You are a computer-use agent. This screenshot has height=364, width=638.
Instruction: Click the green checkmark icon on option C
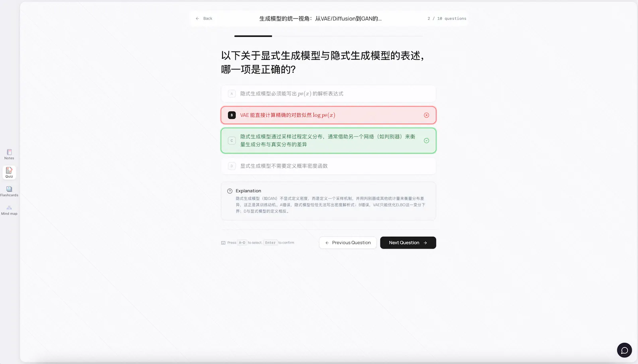426,141
